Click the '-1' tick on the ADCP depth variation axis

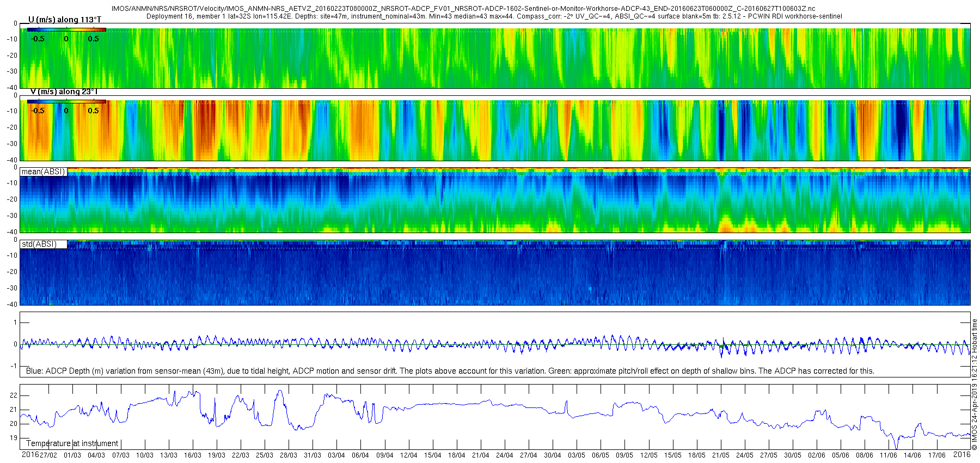point(14,366)
